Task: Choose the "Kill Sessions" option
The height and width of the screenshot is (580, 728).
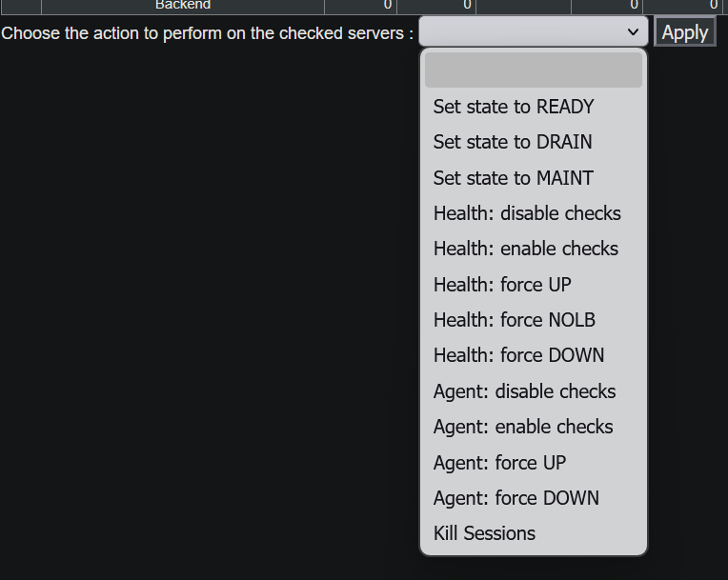Action: (484, 533)
